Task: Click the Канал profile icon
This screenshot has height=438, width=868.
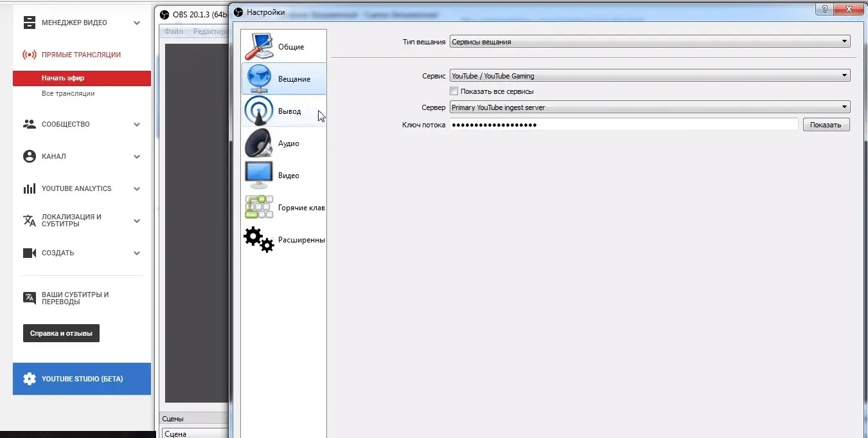Action: click(x=30, y=156)
